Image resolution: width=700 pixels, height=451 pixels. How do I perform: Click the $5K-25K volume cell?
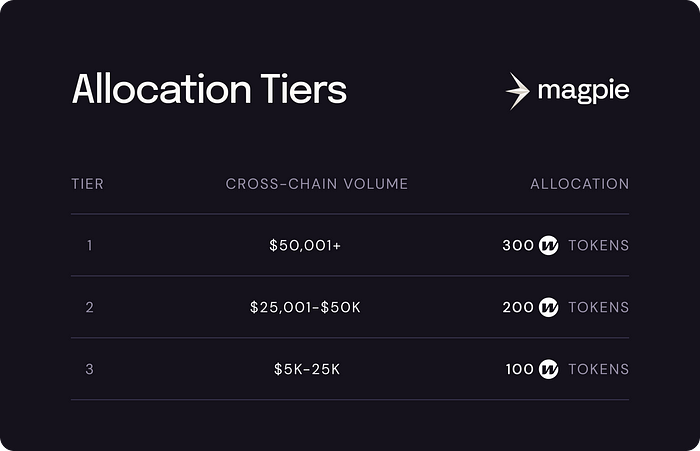(x=307, y=369)
